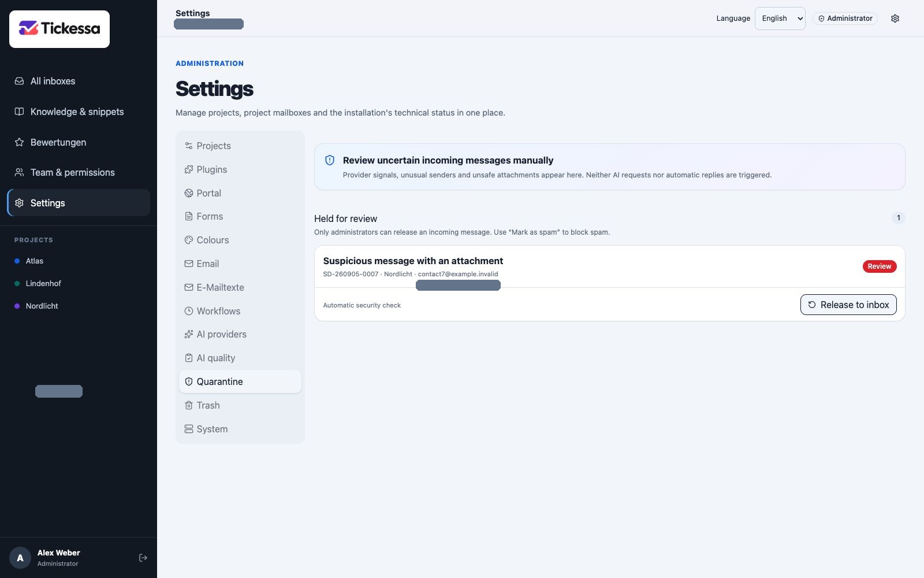The width and height of the screenshot is (924, 578).
Task: Open the Atlas project
Action: point(79,261)
